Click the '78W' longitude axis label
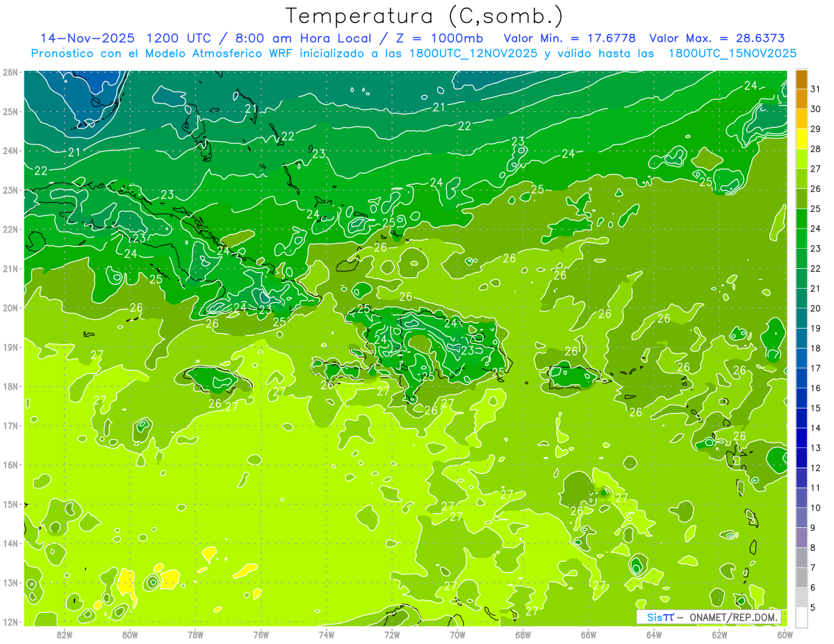This screenshot has height=644, width=834. pos(195,634)
